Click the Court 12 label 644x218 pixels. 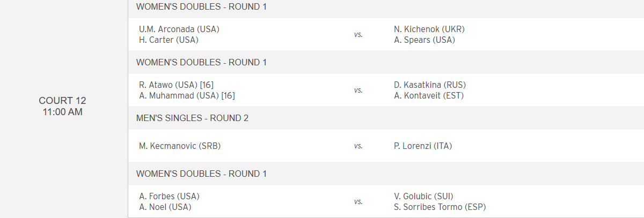point(62,101)
